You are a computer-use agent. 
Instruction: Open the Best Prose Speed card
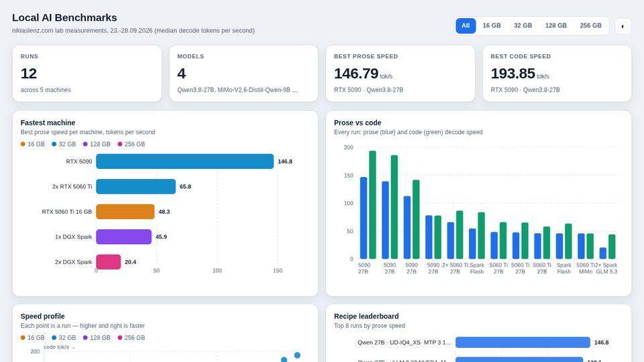coord(400,74)
